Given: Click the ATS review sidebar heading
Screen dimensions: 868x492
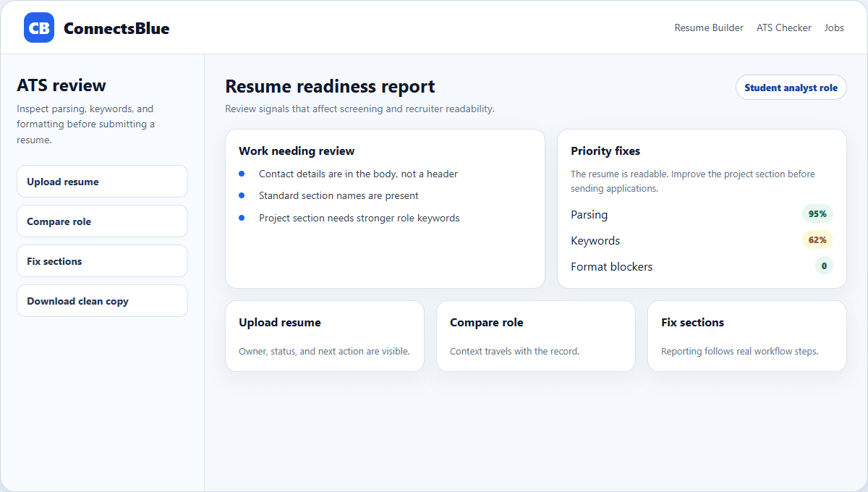Looking at the screenshot, I should [x=61, y=85].
